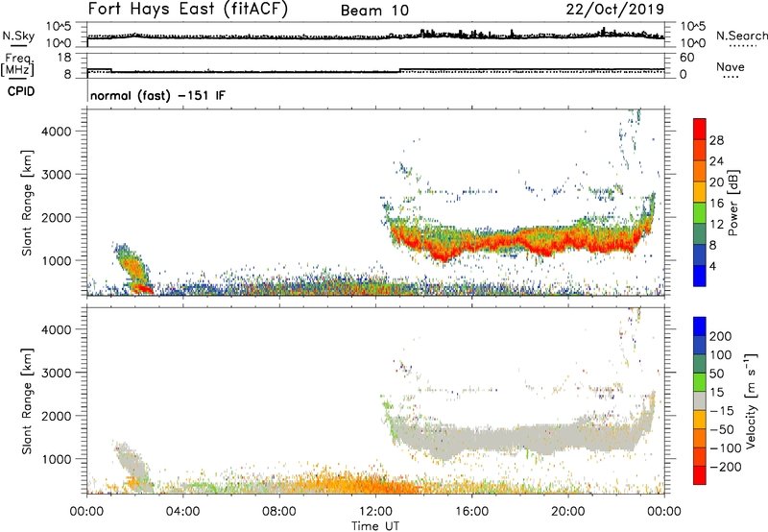Image resolution: width=768 pixels, height=532 pixels.
Task: Click the date '22/Oct/2019'
Action: [x=615, y=10]
